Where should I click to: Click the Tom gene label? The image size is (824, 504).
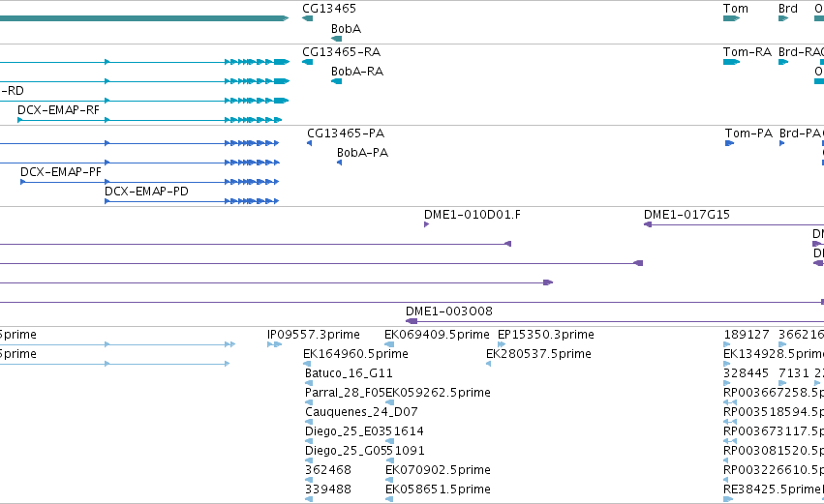click(x=735, y=9)
